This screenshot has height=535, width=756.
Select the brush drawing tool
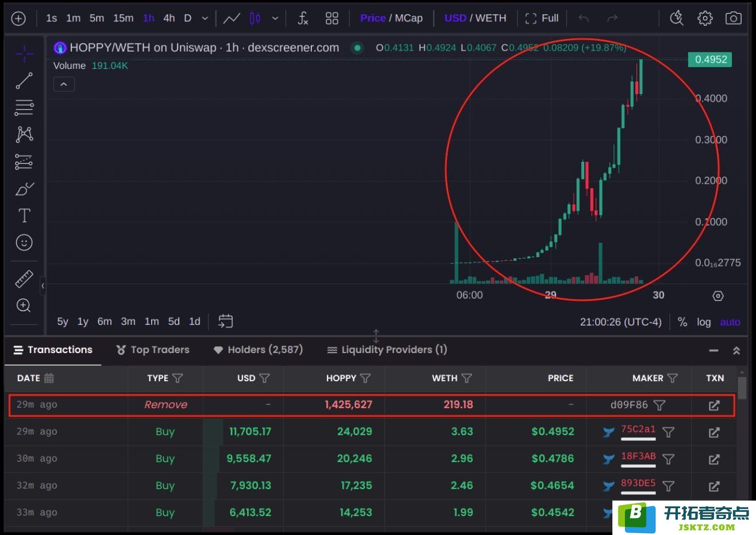coord(24,188)
